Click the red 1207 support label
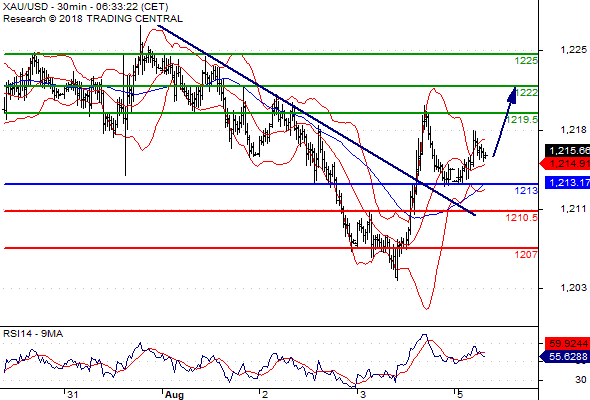The width and height of the screenshot is (590, 400). (x=526, y=255)
